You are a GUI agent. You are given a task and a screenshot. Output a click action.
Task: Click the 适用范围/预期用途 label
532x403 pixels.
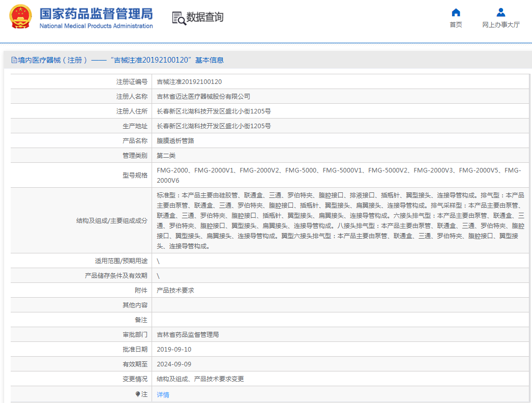click(121, 261)
